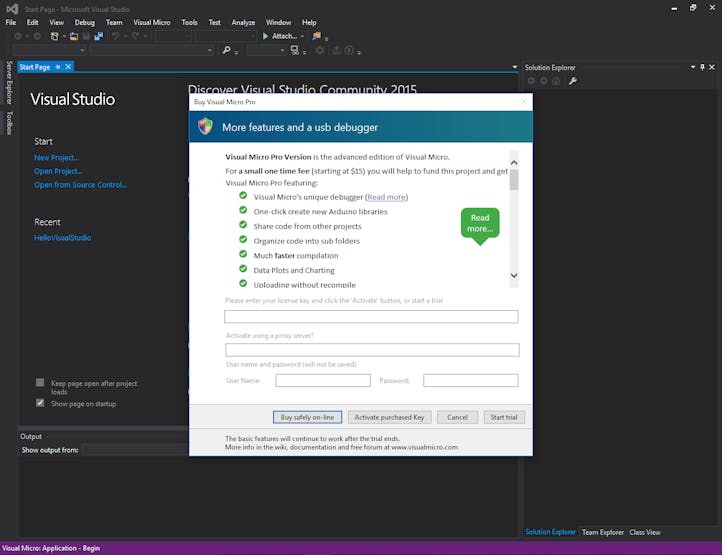This screenshot has height=555, width=722.
Task: Expand the Attach button dropdown arrow
Action: (x=302, y=36)
